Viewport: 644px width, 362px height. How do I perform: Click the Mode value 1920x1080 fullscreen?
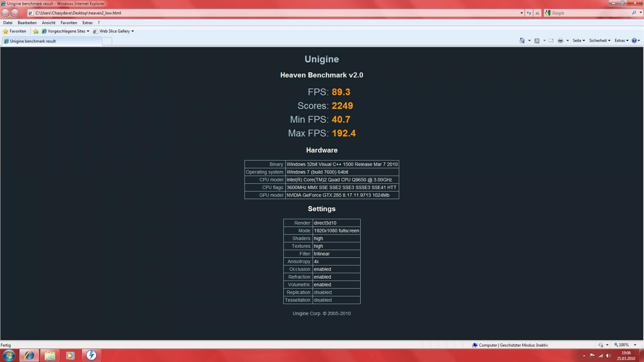[x=336, y=230]
